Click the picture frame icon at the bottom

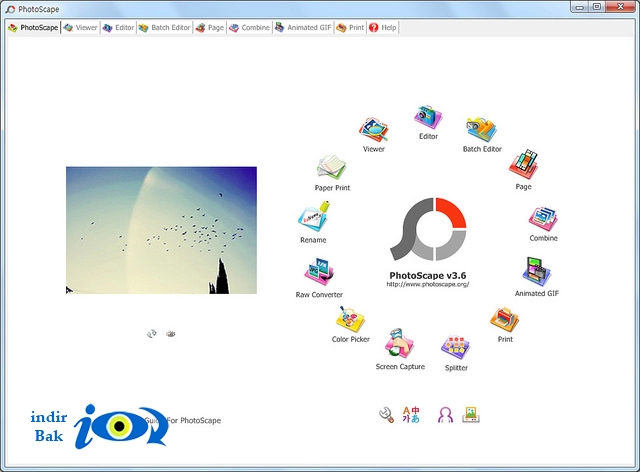[471, 414]
